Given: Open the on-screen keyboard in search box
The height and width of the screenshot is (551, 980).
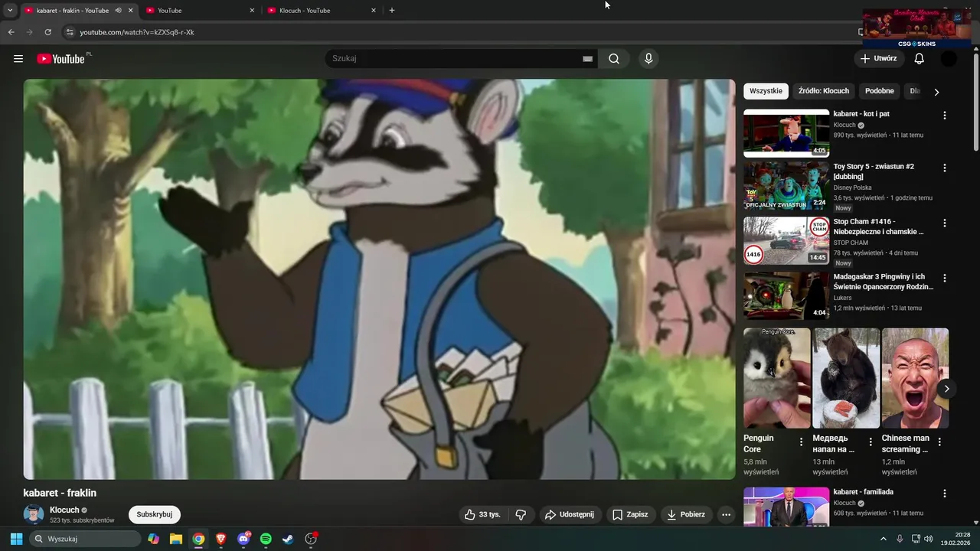Looking at the screenshot, I should (587, 59).
